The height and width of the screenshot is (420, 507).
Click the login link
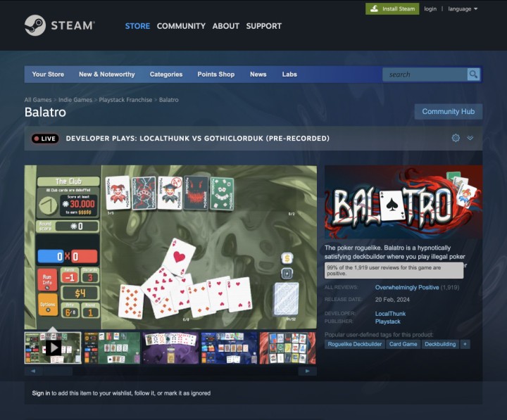[430, 8]
